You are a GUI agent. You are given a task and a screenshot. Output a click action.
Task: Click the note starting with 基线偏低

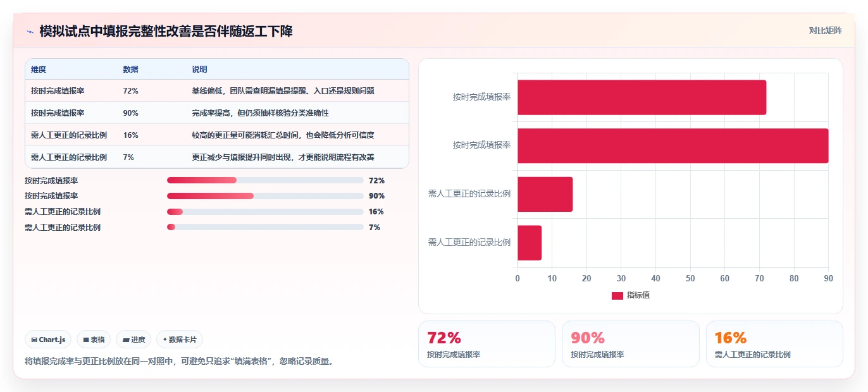[x=283, y=91]
